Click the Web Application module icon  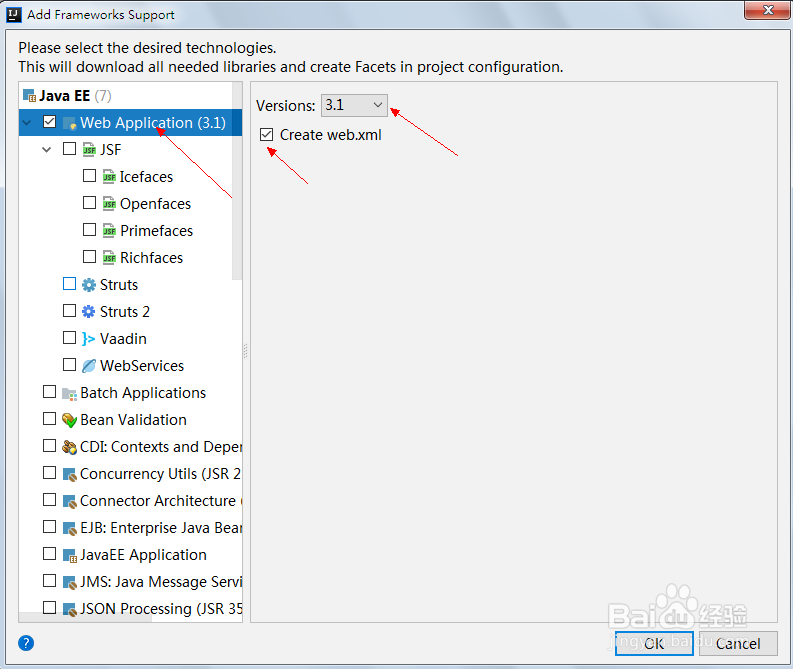(x=69, y=123)
